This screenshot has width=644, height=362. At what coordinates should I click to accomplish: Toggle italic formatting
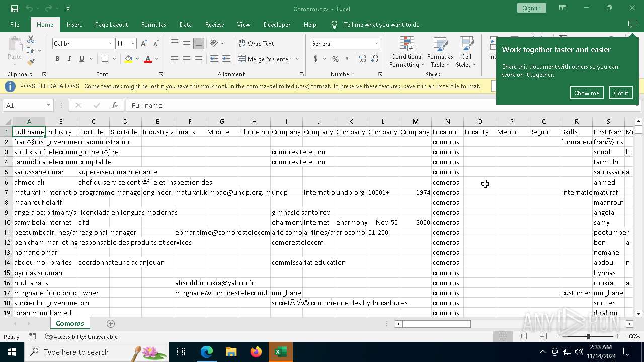69,59
